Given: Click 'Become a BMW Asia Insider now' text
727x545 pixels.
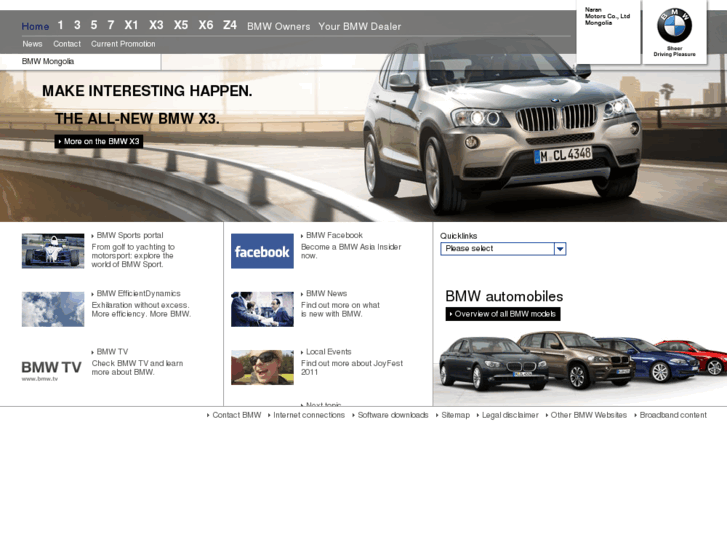Looking at the screenshot, I should pyautogui.click(x=351, y=251).
